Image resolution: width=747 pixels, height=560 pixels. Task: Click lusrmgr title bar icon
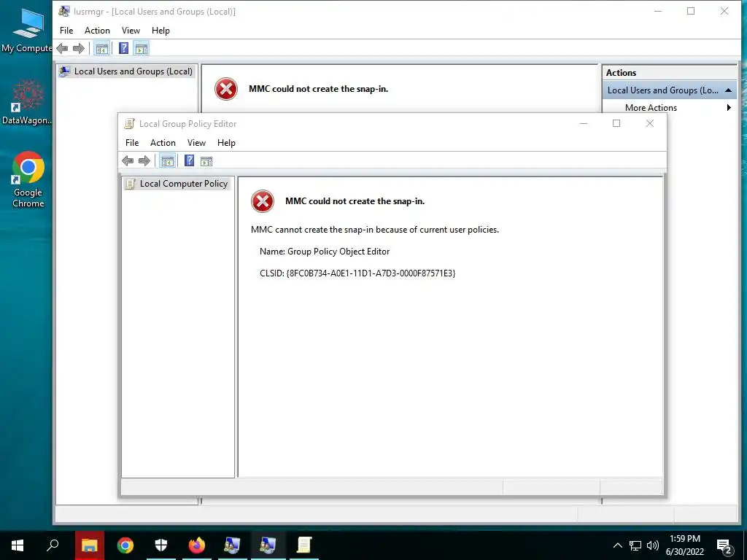pyautogui.click(x=64, y=12)
